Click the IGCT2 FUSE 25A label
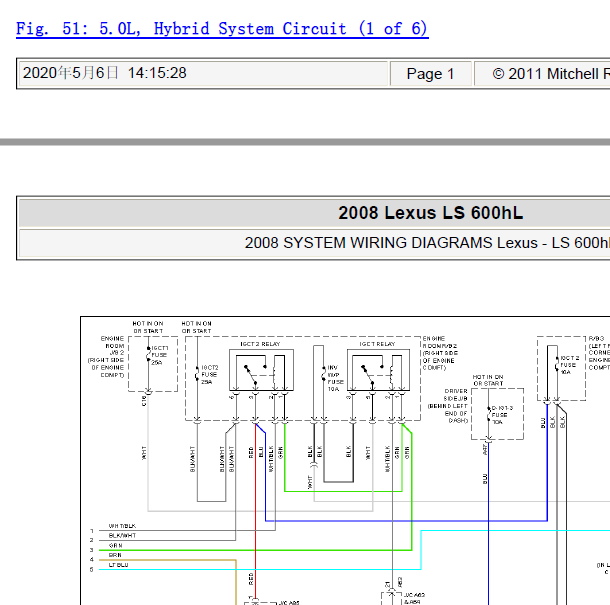 209,375
